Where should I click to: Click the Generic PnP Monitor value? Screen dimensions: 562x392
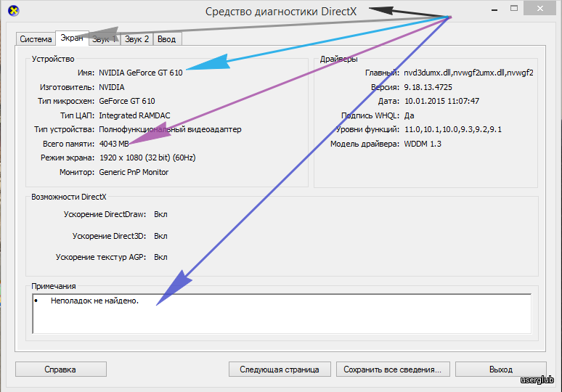tap(134, 172)
